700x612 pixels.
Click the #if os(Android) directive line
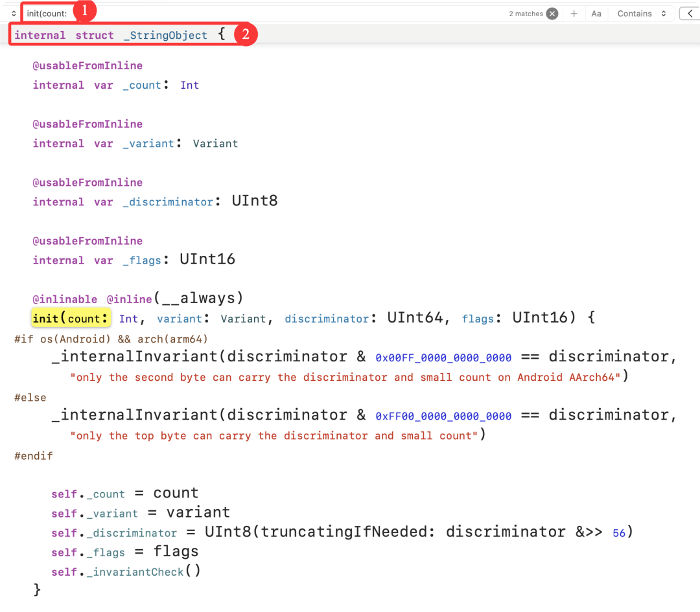(111, 339)
